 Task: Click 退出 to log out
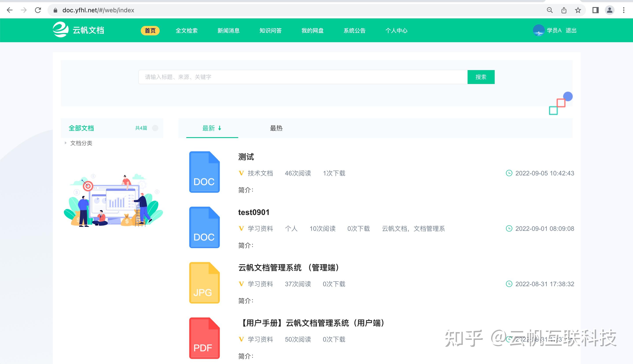[571, 31]
